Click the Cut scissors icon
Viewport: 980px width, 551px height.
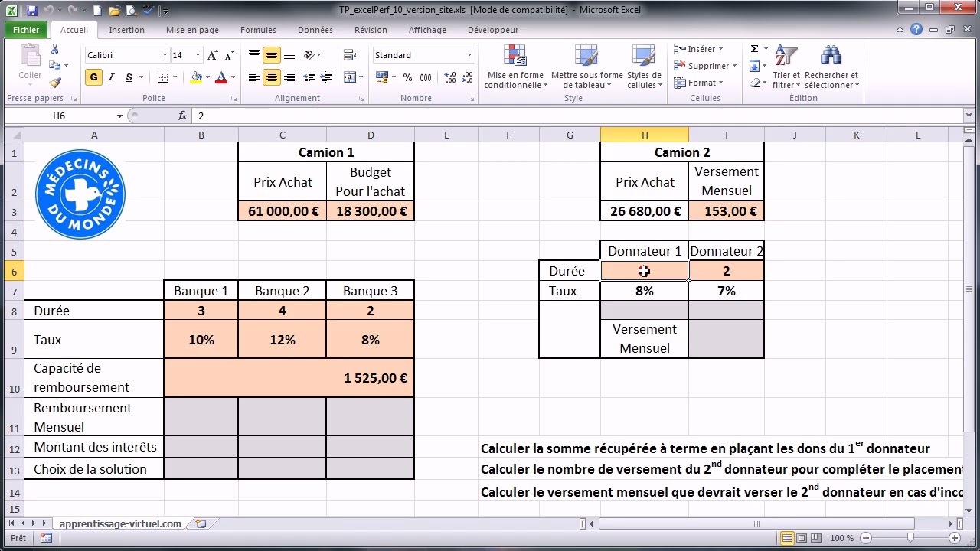(x=54, y=49)
